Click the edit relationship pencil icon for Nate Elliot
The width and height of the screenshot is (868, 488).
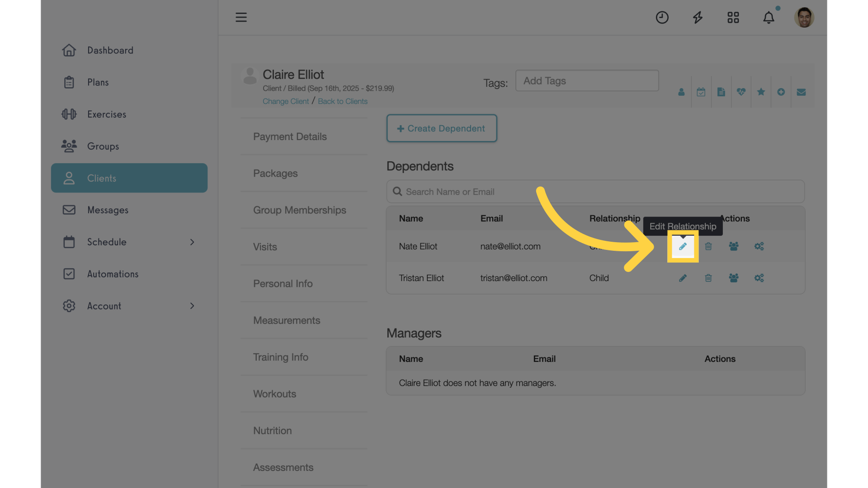point(683,246)
